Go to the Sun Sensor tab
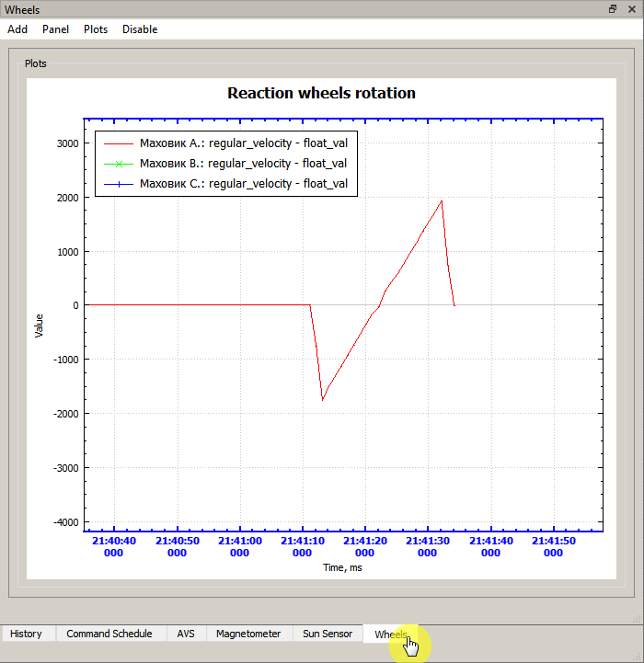Image resolution: width=644 pixels, height=663 pixels. tap(328, 634)
